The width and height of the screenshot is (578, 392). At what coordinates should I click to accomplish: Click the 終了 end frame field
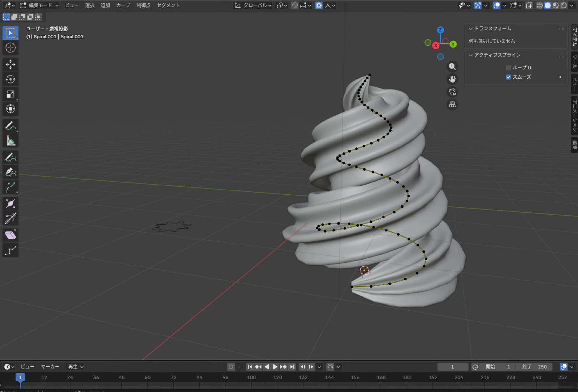534,367
